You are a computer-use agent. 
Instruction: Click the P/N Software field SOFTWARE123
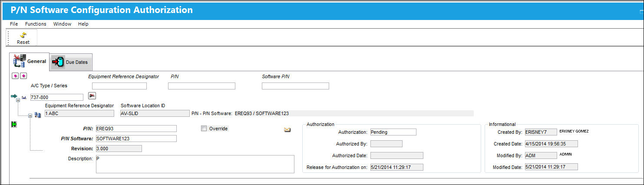click(136, 139)
